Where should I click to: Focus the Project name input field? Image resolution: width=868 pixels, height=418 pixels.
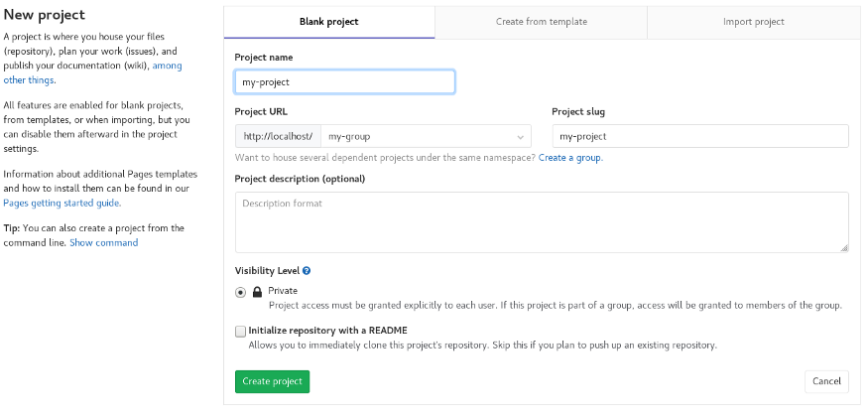click(x=344, y=81)
